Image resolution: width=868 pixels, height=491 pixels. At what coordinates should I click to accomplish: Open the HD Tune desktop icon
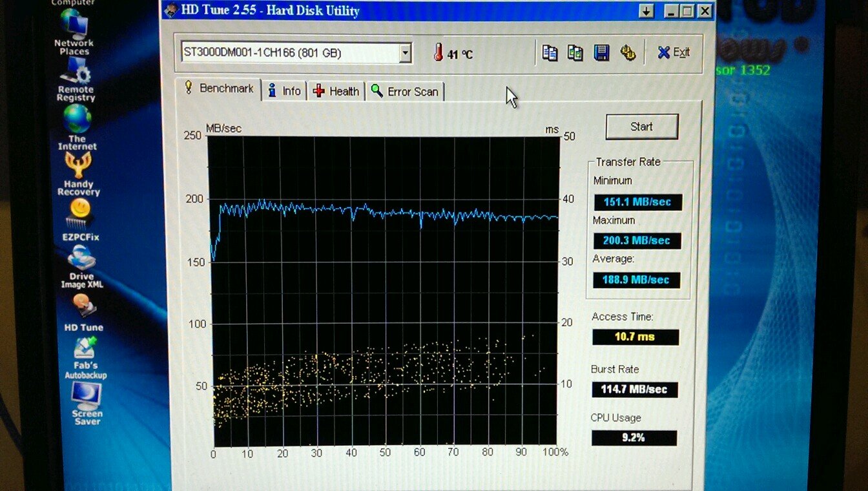[x=84, y=312]
